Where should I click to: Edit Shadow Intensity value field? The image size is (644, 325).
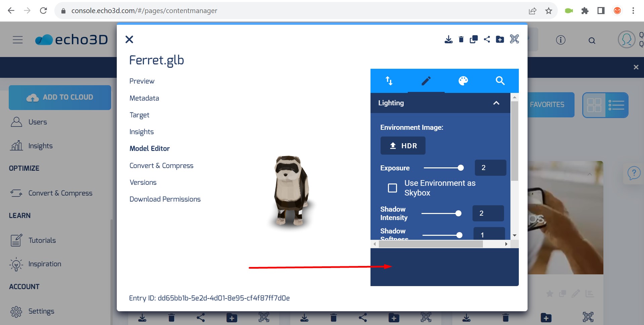(x=488, y=213)
